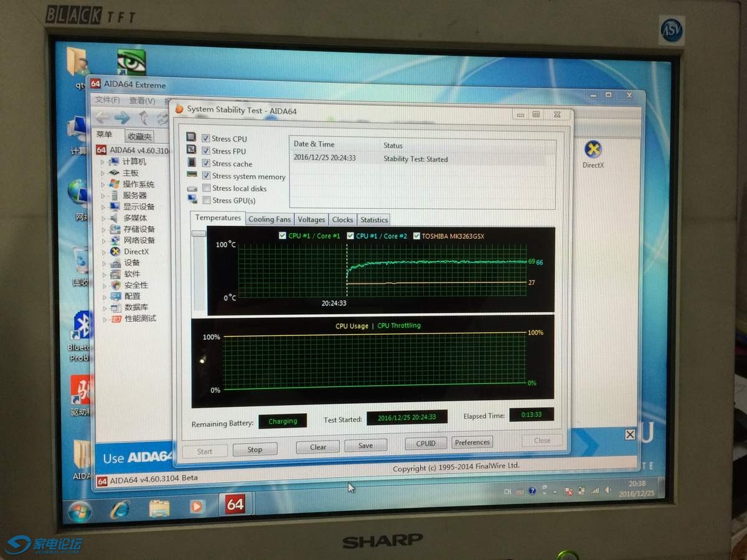Enable the Stress local disks checkbox
Screen dimensions: 747x560
click(207, 188)
